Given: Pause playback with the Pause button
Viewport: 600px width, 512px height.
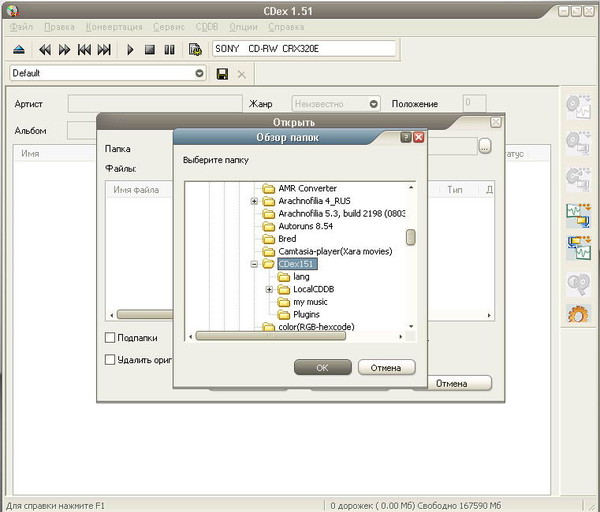Looking at the screenshot, I should coord(169,50).
